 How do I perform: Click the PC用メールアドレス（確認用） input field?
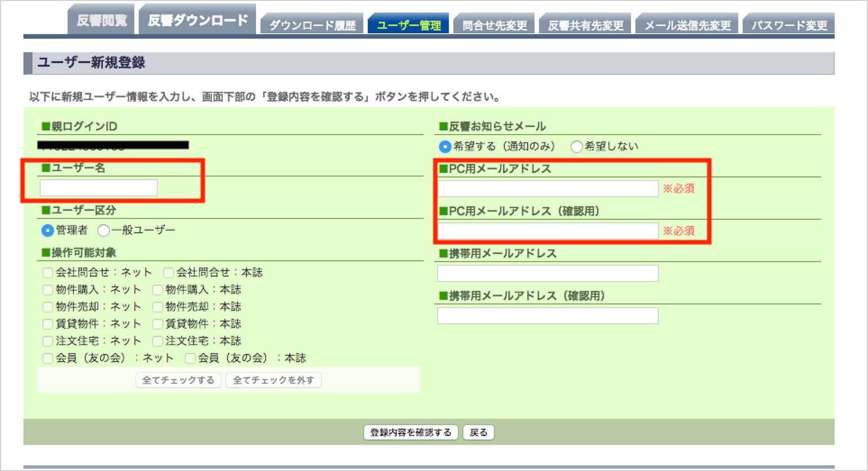click(548, 231)
